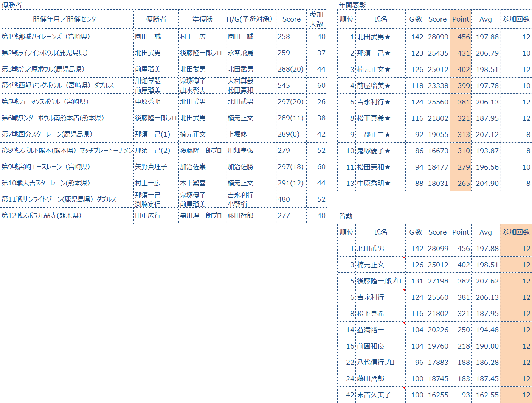Select the score 258 cell
Screen dimensions: 532x403
[x=291, y=37]
